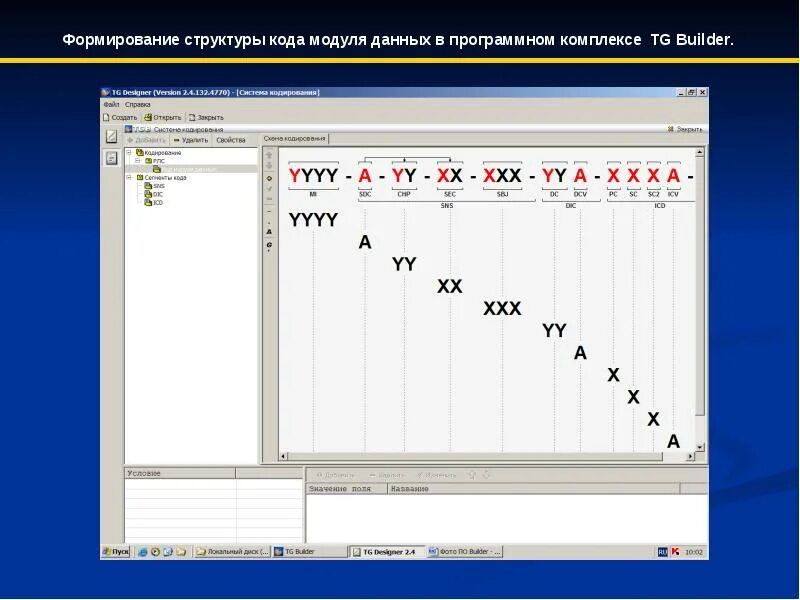Screen dimensions: 800x600
Task: Click Закрыть at the right of panel header
Action: [685, 130]
